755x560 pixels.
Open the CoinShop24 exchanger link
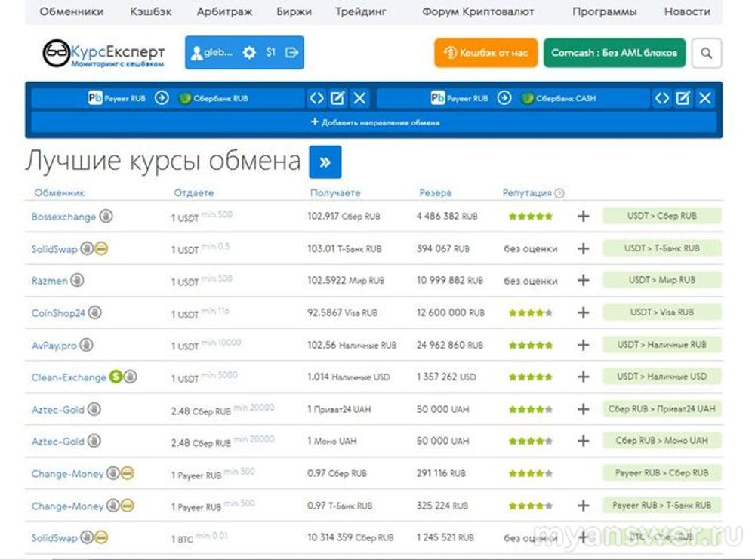pos(58,313)
